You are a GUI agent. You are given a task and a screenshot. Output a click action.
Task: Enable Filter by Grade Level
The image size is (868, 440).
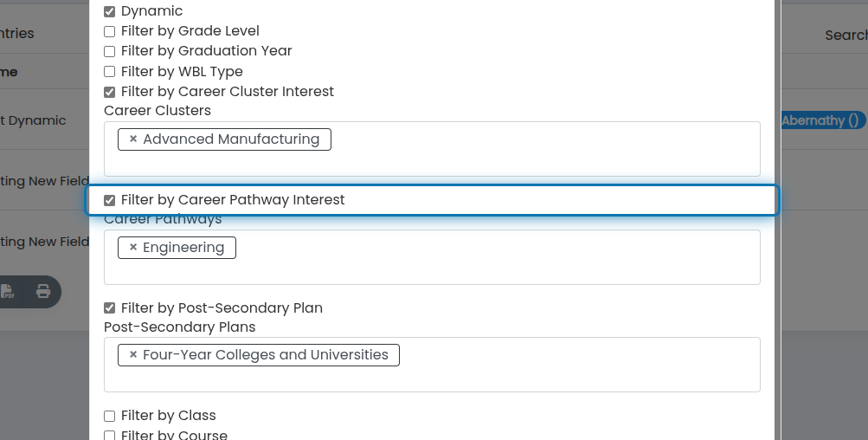click(110, 31)
